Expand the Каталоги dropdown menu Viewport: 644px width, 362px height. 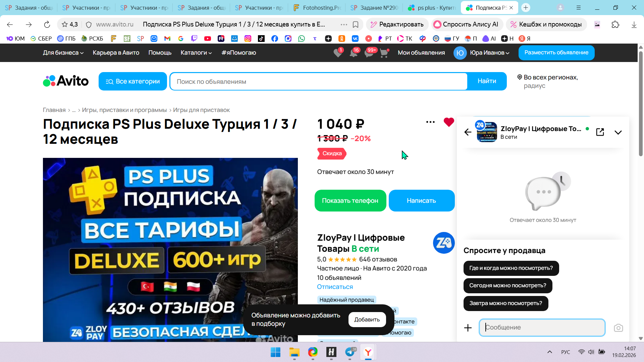(x=196, y=53)
